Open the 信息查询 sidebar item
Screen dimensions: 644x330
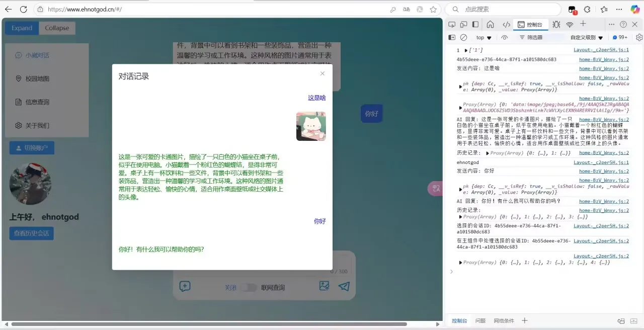click(x=47, y=102)
